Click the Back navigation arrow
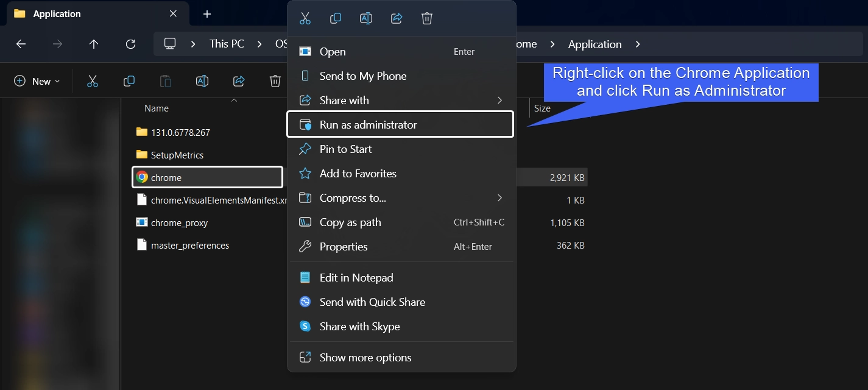 pos(21,44)
